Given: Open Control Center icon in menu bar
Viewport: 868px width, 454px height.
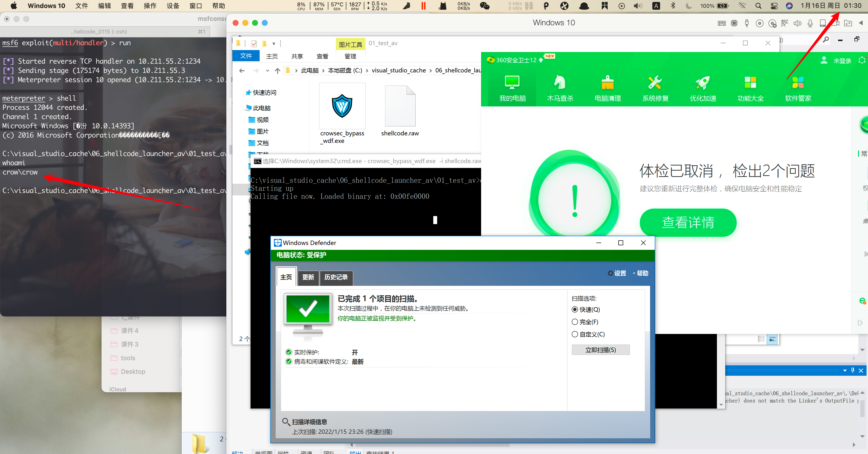Looking at the screenshot, I should coord(774,6).
